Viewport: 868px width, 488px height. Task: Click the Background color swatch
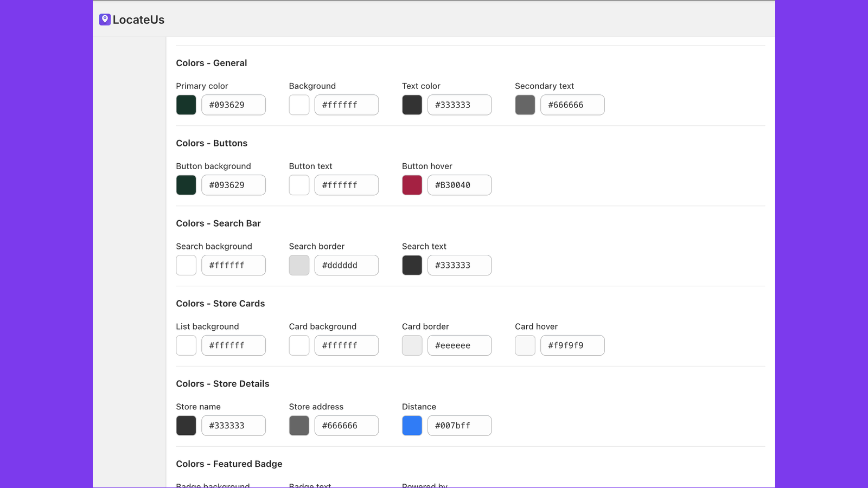pos(299,105)
